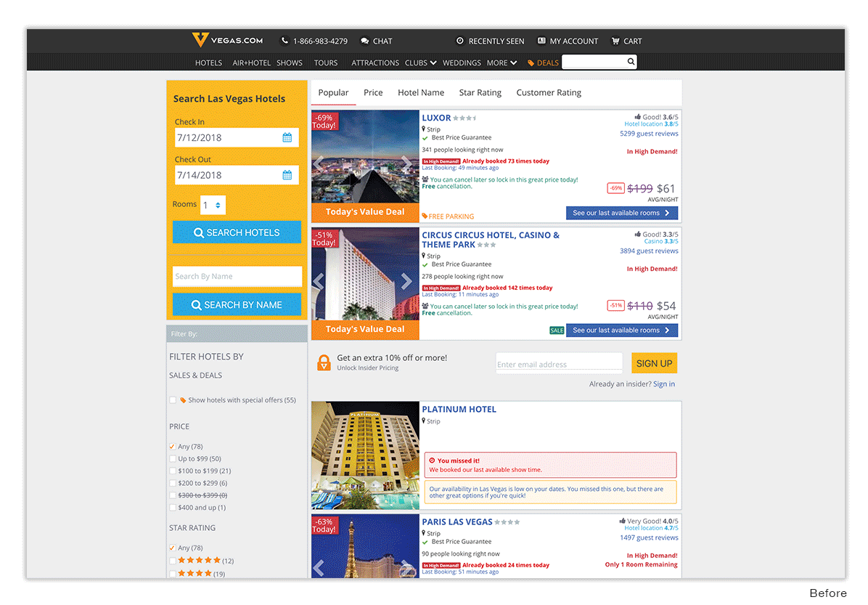Click next photo arrow on Luxor image
Image resolution: width=868 pixels, height=605 pixels.
point(406,164)
